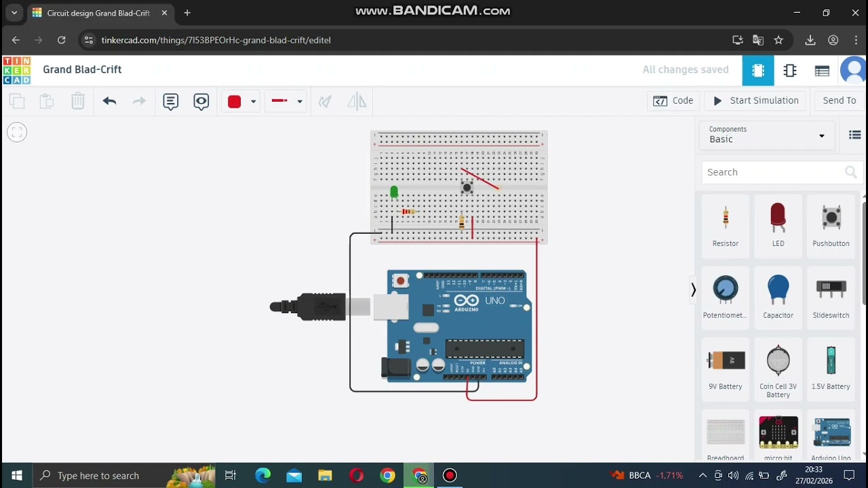Bookmark this page star icon

coord(778,40)
